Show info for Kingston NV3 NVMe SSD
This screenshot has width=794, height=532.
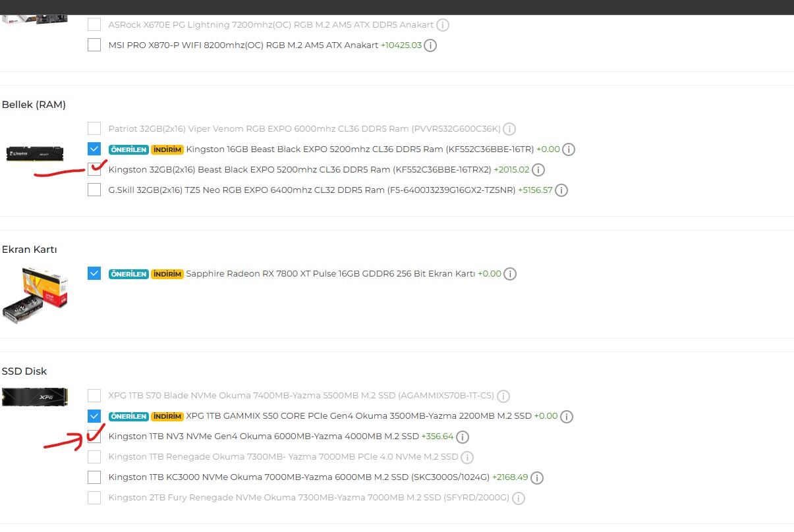click(463, 437)
